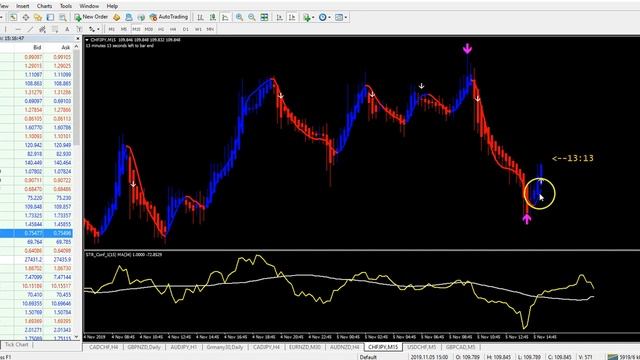Switch to the EURNZD,M30 chart tab

(304, 347)
